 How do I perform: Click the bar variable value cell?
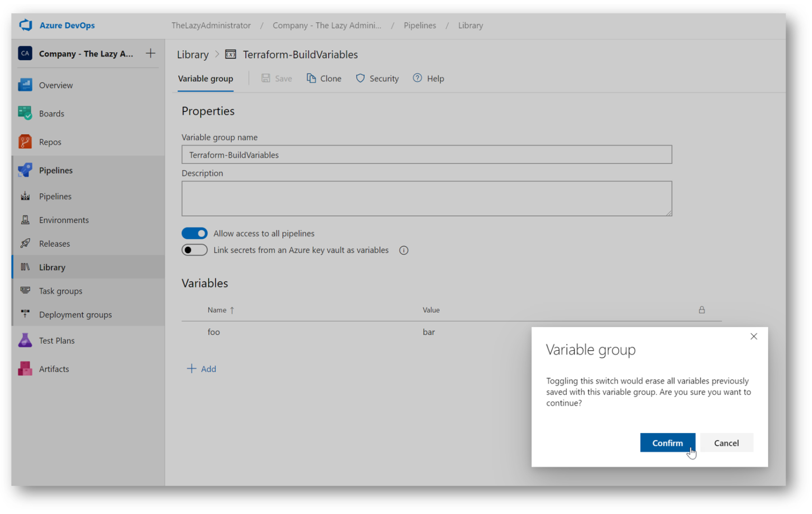pyautogui.click(x=429, y=332)
